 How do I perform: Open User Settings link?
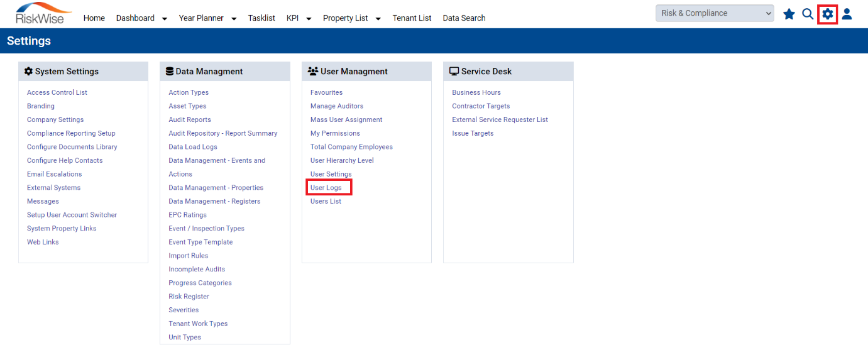point(331,174)
